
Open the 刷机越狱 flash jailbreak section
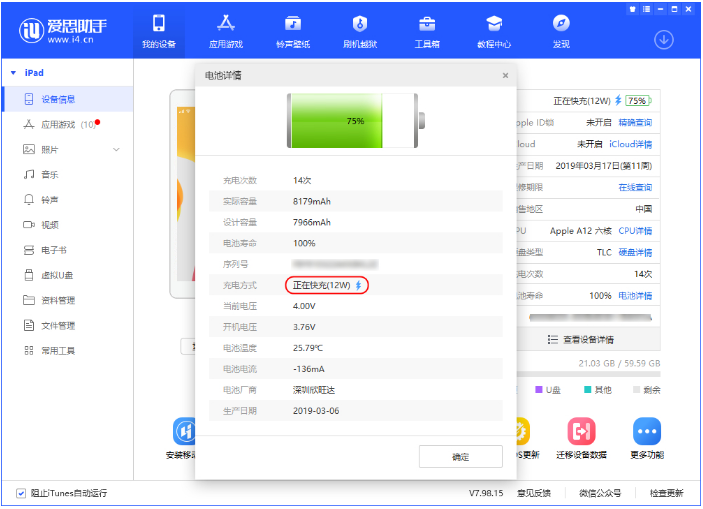(359, 30)
